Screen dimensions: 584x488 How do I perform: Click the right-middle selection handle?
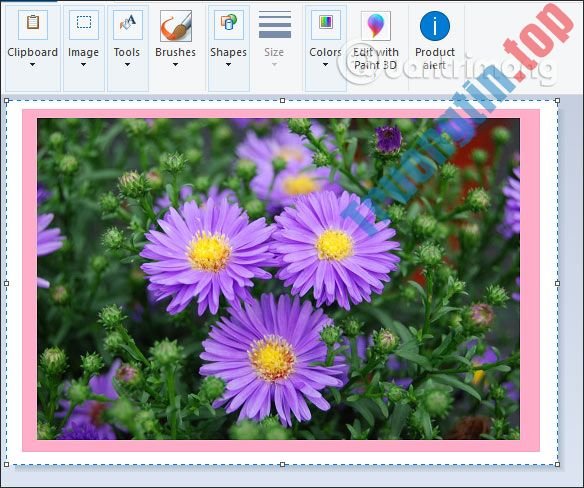pos(557,283)
